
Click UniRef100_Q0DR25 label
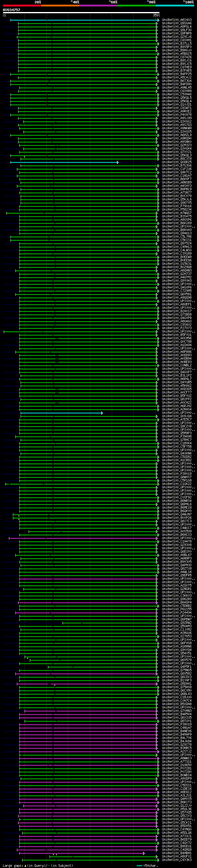point(177,162)
